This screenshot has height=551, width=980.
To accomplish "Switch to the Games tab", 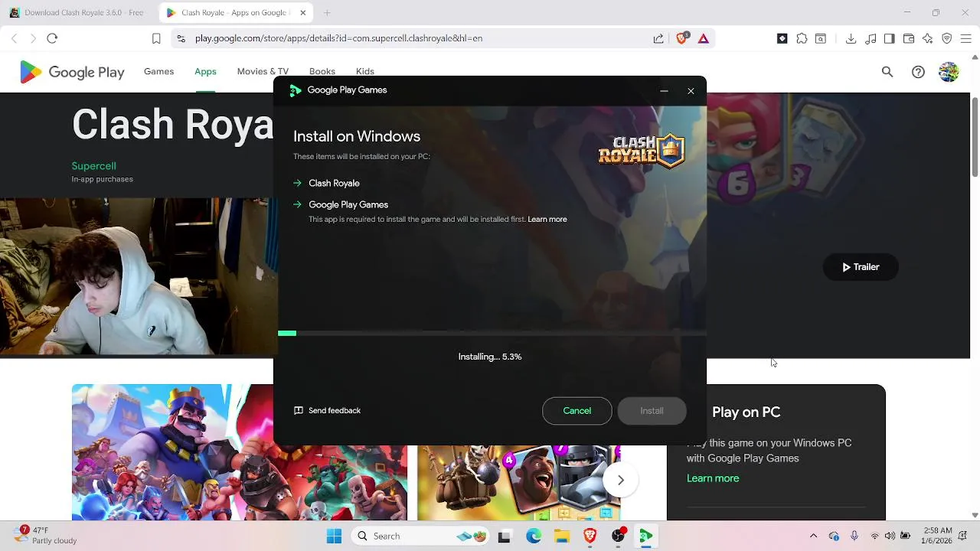I will [158, 71].
